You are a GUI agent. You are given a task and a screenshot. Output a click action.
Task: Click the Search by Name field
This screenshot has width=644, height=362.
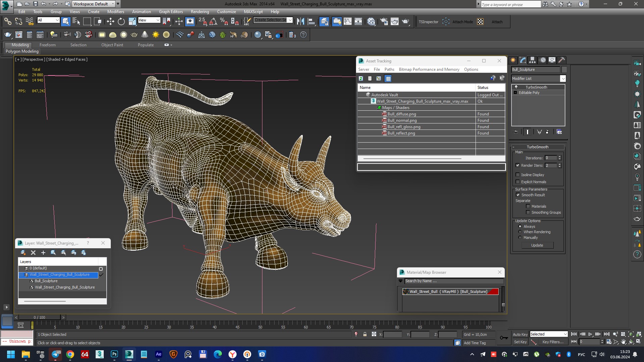pos(454,281)
